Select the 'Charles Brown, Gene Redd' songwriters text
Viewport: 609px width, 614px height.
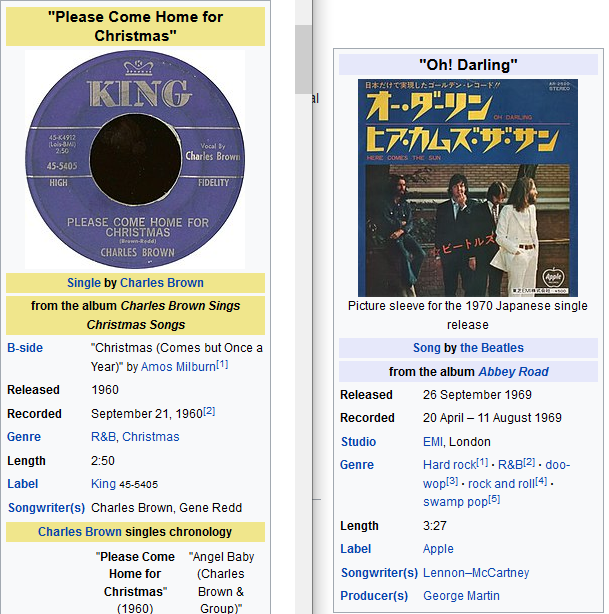point(166,508)
